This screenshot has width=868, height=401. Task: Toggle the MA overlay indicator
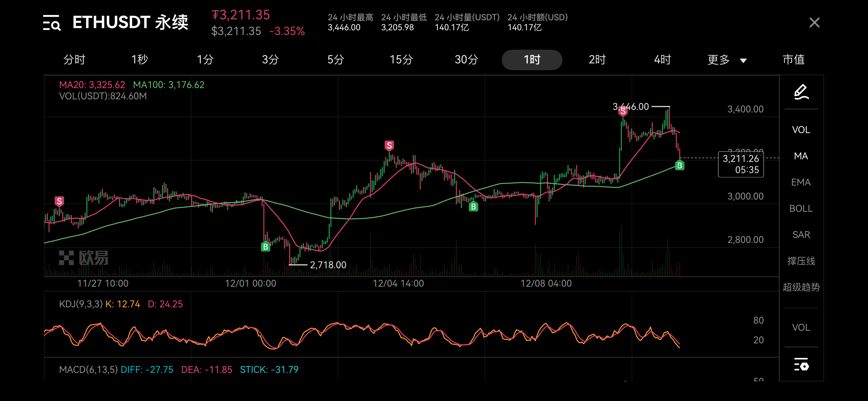click(x=801, y=156)
